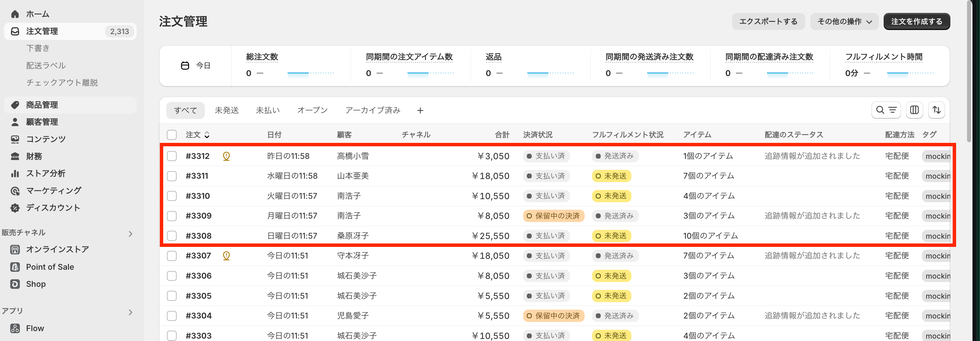This screenshot has height=341, width=980.
Task: Click the 注文管理 inbox icon in sidebar
Action: 15,31
